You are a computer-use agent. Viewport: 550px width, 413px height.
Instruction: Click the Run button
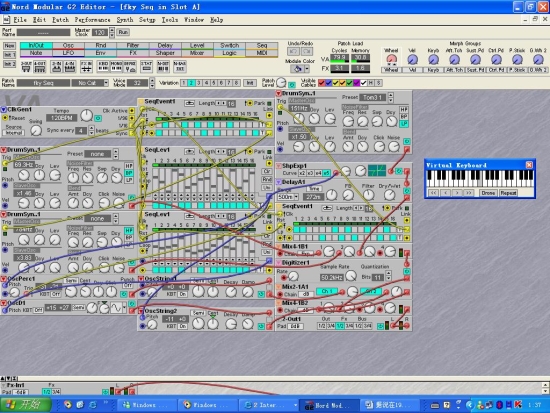123,32
